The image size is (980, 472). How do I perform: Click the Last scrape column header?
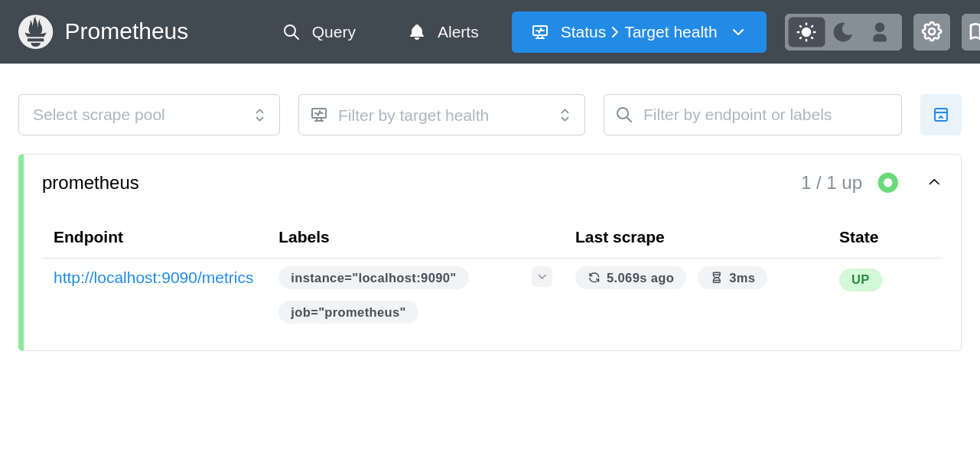point(620,237)
